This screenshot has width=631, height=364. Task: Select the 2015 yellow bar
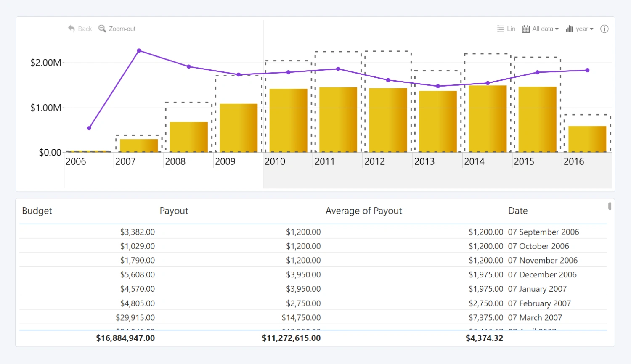pos(537,119)
